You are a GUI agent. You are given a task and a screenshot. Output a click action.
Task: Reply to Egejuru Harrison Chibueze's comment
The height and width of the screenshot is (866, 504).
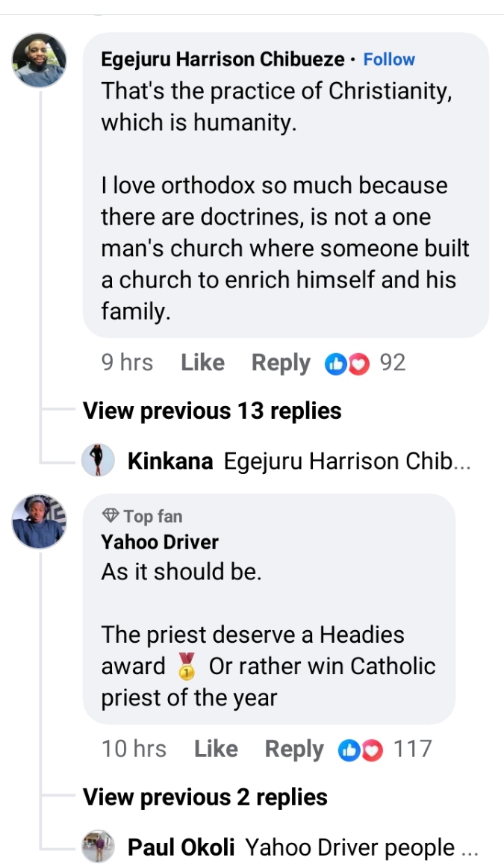coord(281,363)
